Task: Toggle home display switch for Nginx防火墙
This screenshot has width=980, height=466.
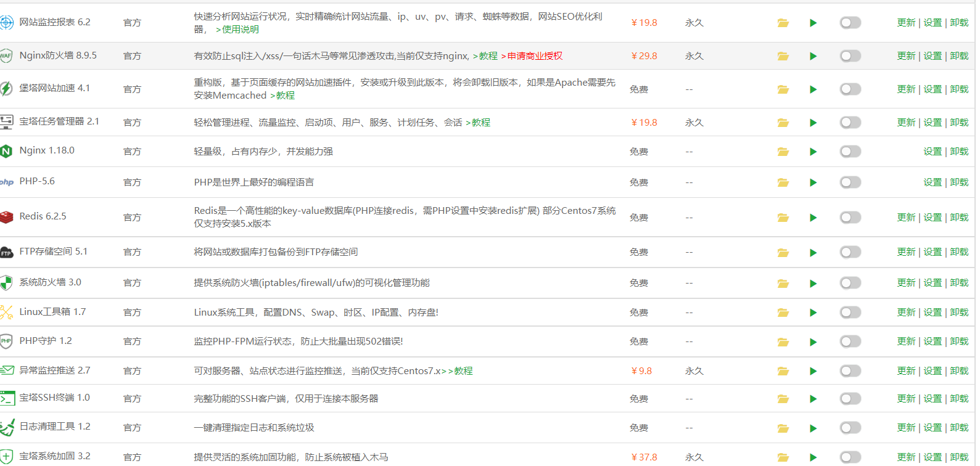Action: click(850, 56)
